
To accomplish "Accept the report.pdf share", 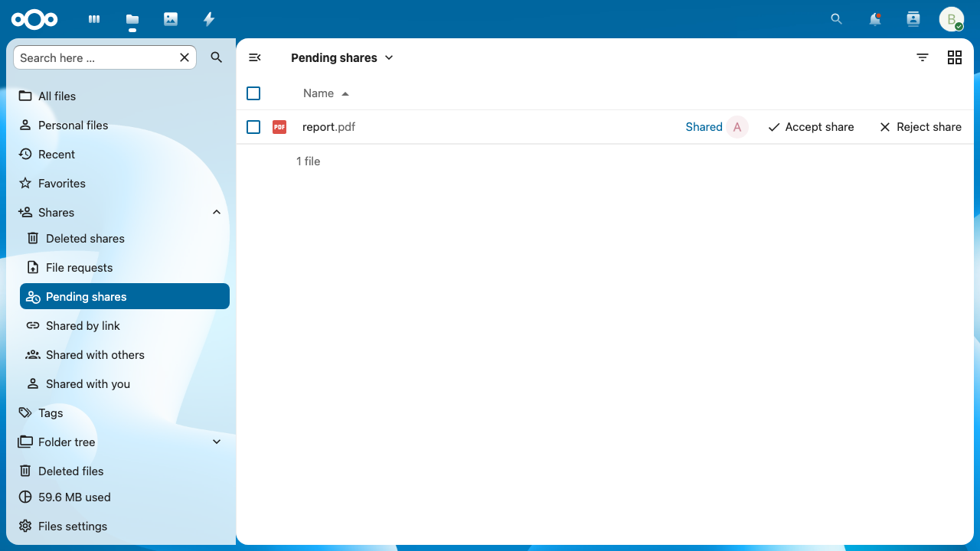I will tap(811, 127).
